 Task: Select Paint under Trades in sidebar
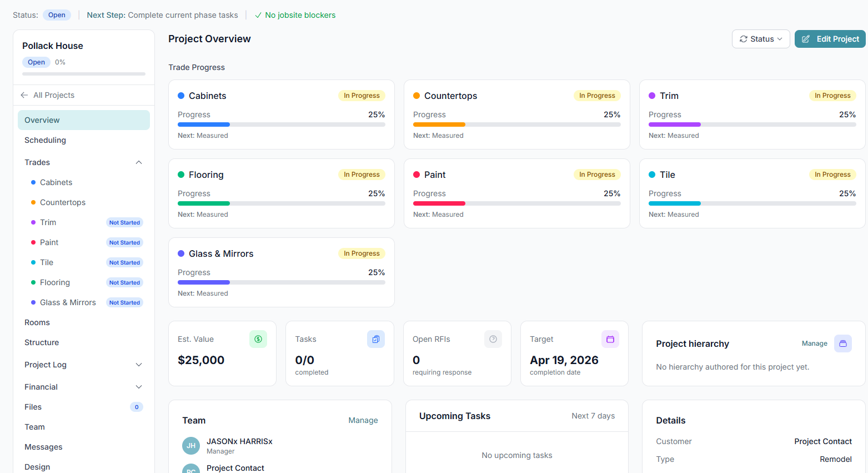[88, 242]
